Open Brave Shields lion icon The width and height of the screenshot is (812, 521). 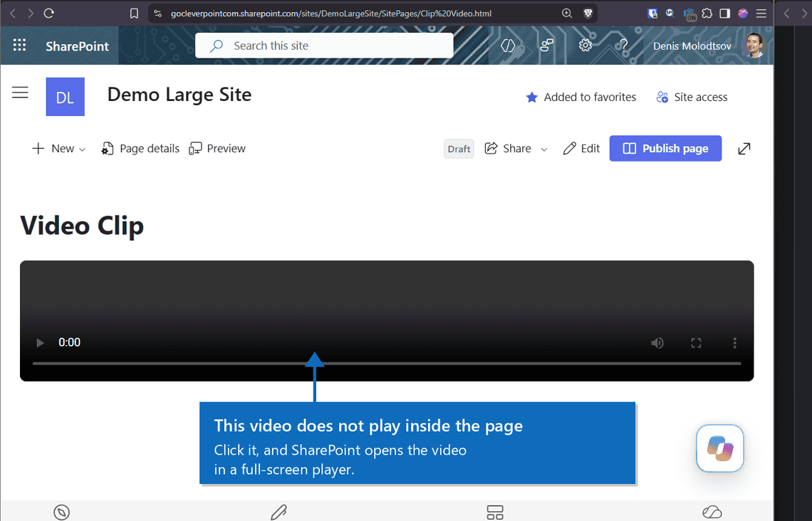(x=588, y=14)
